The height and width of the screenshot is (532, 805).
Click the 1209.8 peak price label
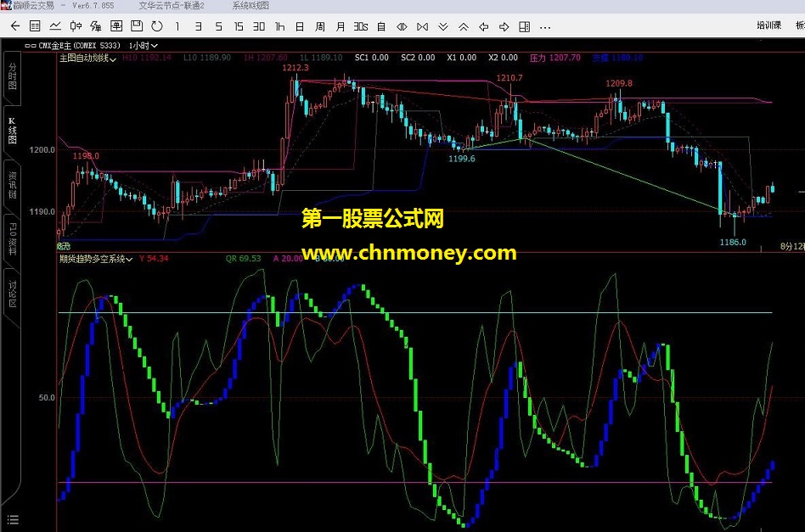click(619, 83)
